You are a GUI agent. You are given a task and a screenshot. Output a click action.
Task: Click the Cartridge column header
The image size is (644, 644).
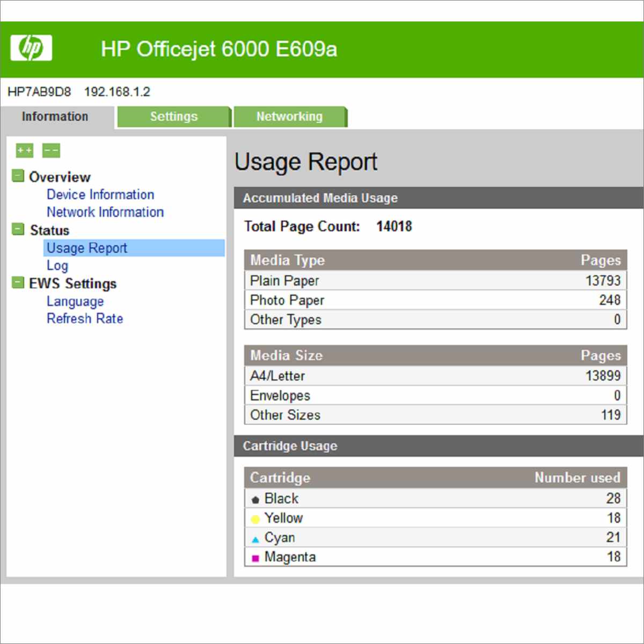coord(280,478)
